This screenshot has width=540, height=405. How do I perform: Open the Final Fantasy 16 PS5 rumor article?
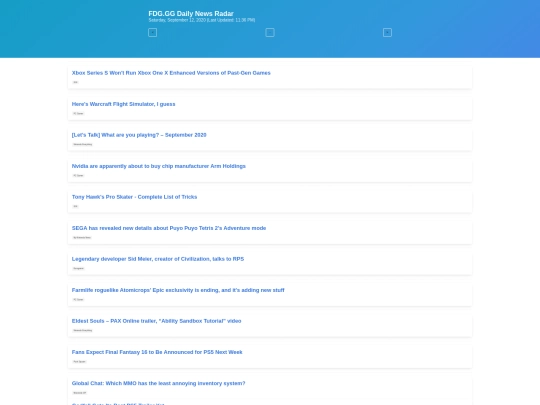pos(157,352)
